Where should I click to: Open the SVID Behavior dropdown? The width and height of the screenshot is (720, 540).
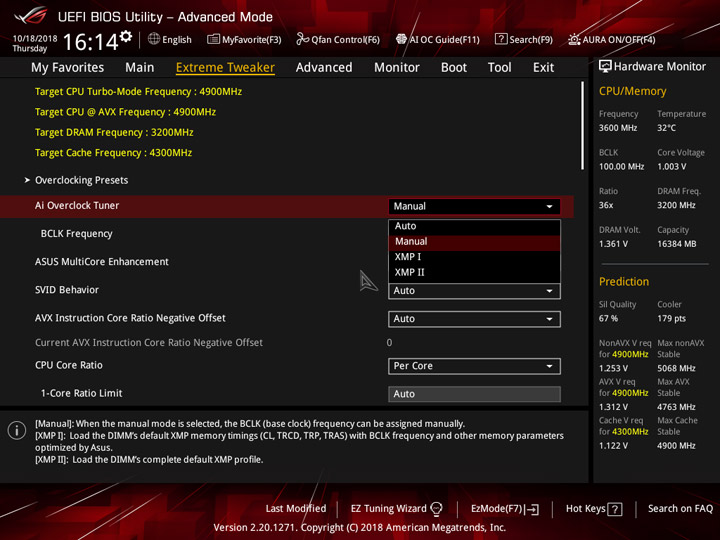(x=474, y=291)
